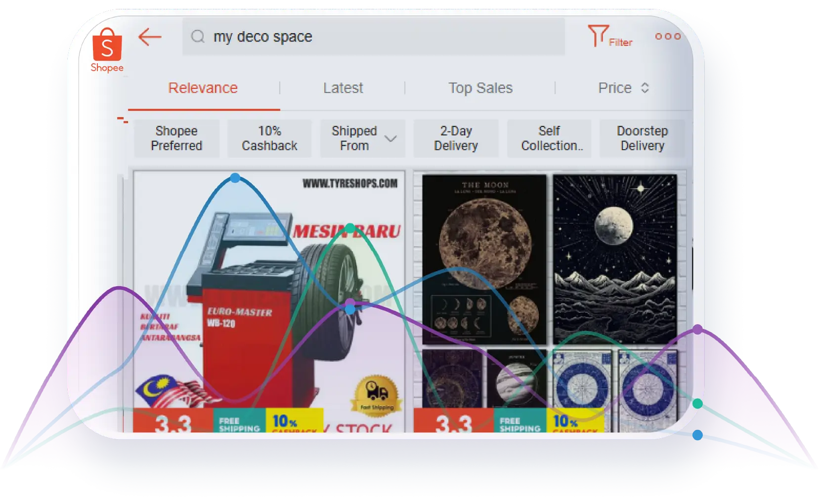Sort results by Price
Image resolution: width=820 pixels, height=504 pixels.
615,88
